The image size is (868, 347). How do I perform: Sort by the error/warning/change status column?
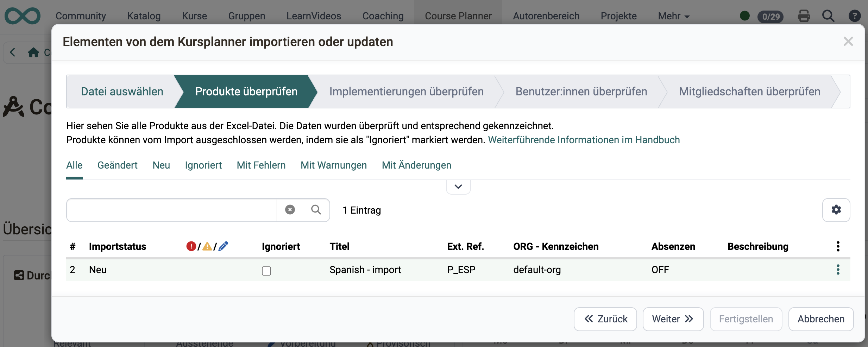pos(207,246)
